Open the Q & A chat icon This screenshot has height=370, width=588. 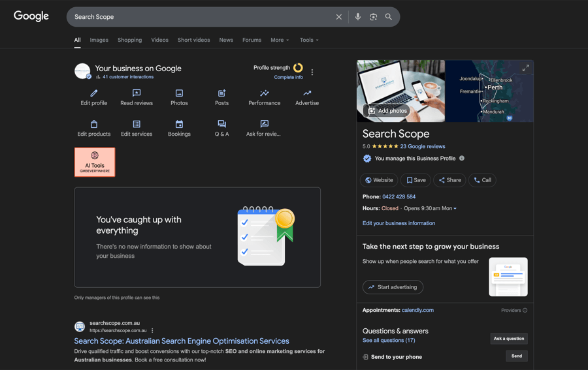pos(221,124)
